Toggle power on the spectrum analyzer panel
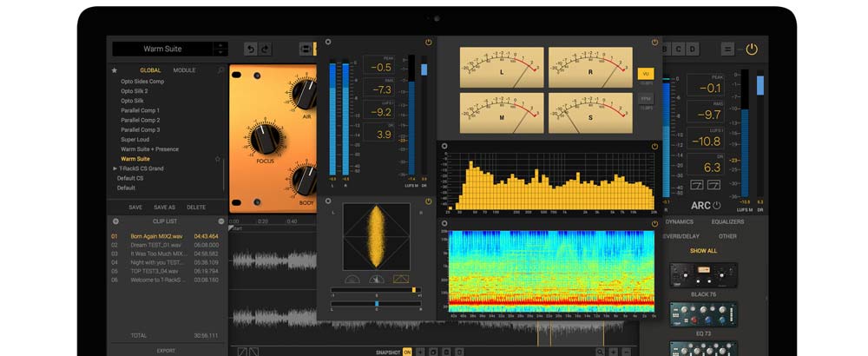 click(x=654, y=147)
